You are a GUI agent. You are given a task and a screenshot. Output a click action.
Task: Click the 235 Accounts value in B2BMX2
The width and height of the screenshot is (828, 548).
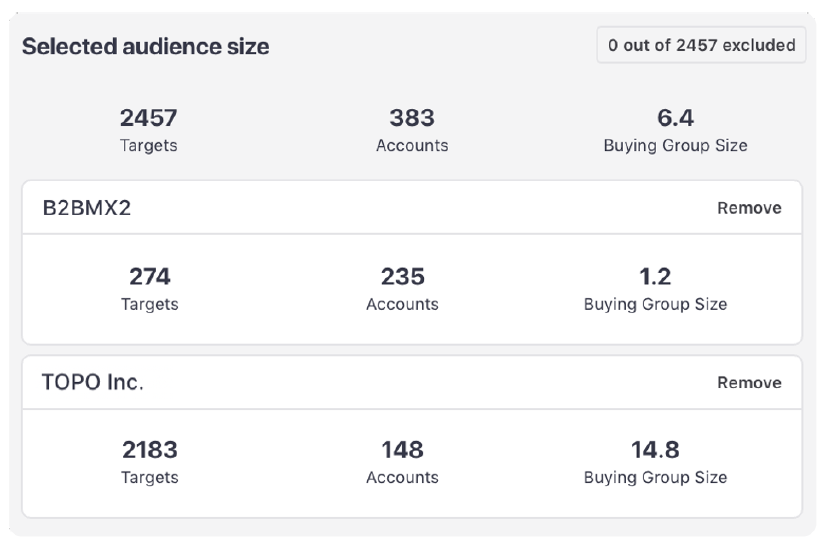[x=402, y=276]
